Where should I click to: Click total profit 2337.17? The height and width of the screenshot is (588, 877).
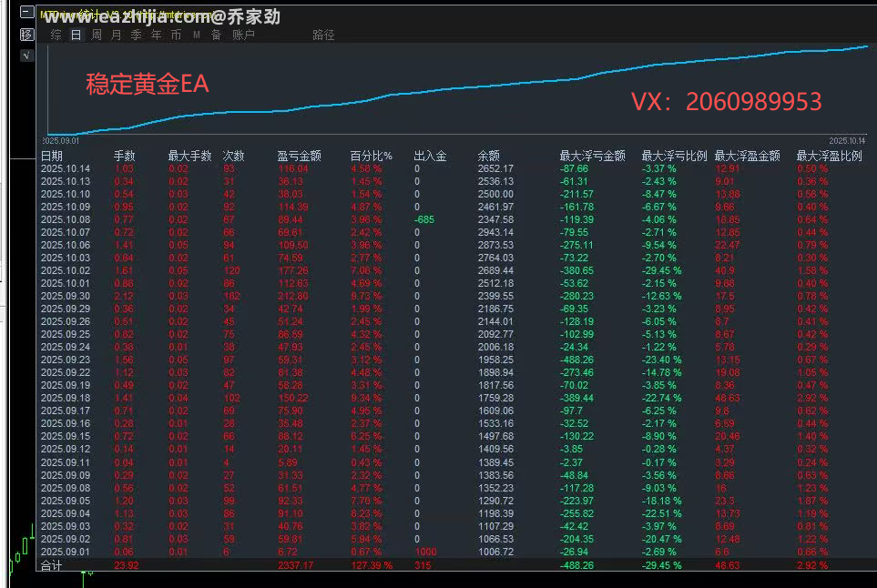pos(296,565)
